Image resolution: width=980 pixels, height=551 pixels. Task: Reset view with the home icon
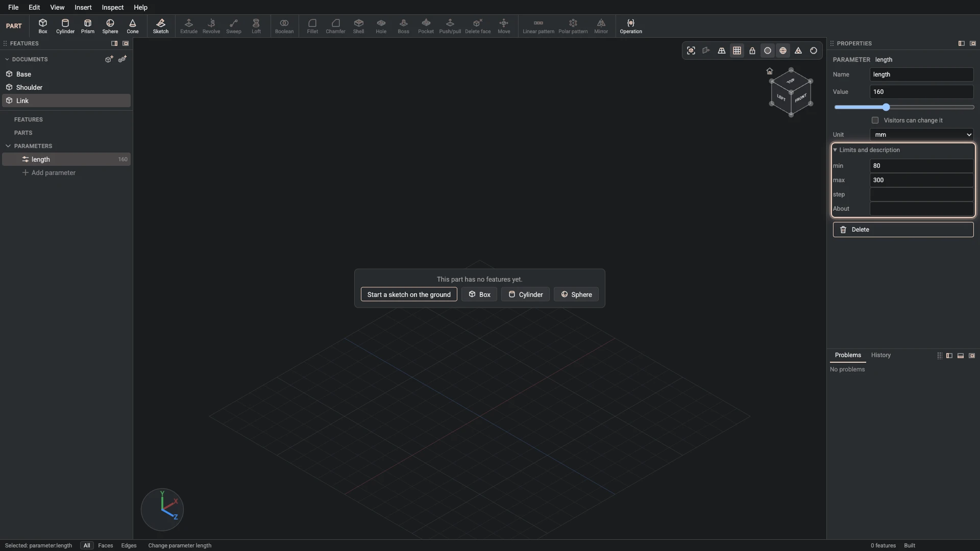tap(770, 71)
